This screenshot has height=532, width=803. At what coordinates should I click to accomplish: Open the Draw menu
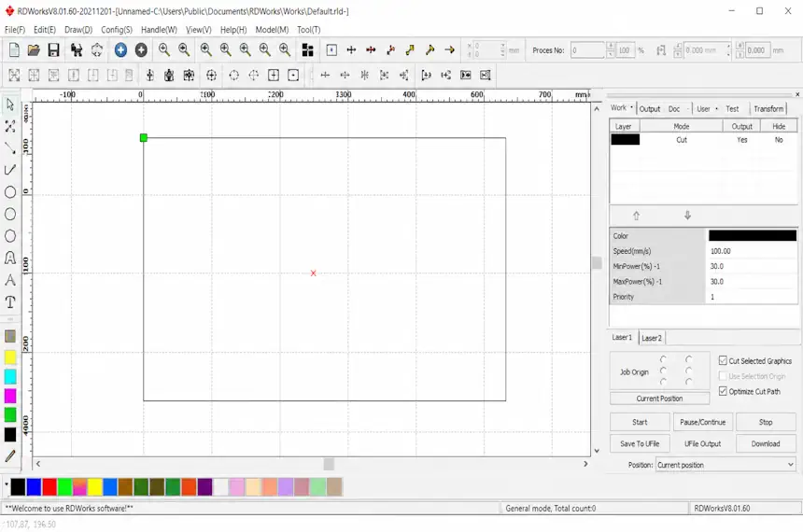[x=78, y=30]
